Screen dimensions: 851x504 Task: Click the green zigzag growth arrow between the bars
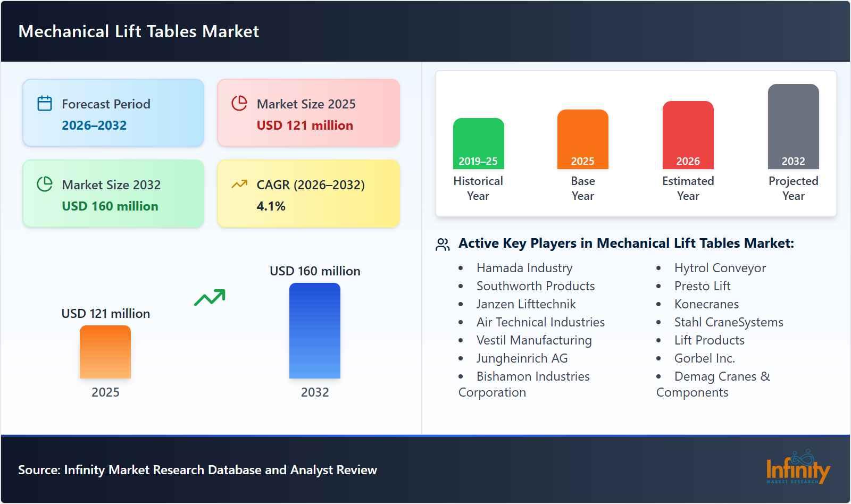coord(210,298)
